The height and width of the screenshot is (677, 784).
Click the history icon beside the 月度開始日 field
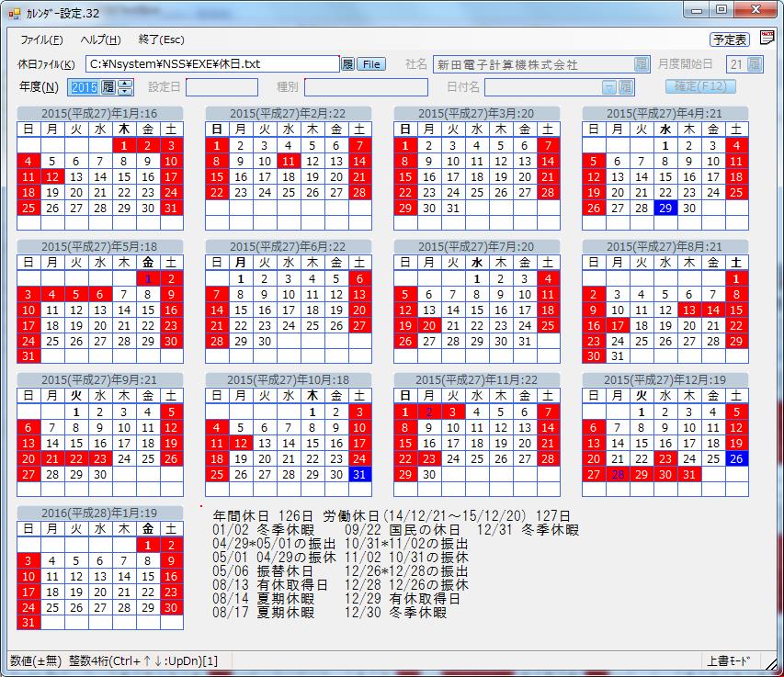point(756,64)
